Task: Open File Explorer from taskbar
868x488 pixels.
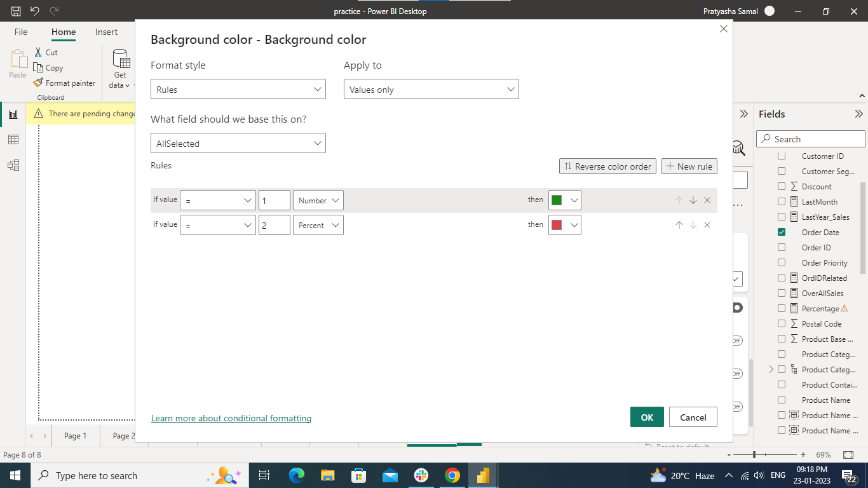Action: click(x=328, y=475)
